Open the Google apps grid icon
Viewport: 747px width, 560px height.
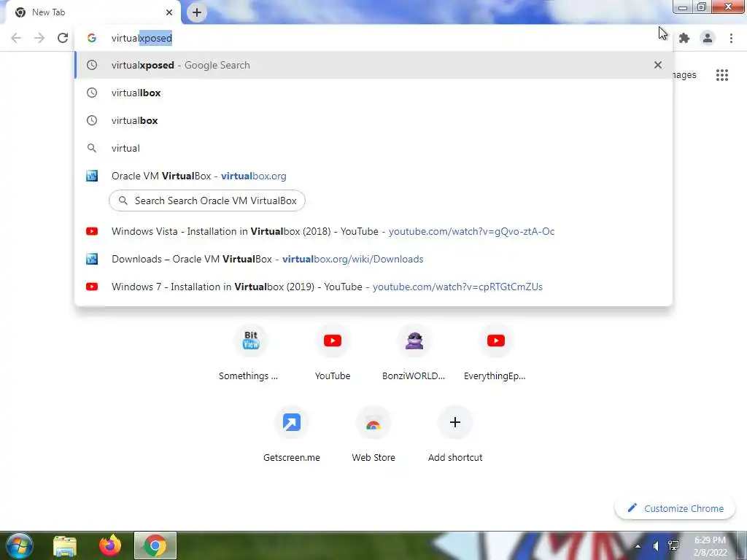[x=721, y=75]
